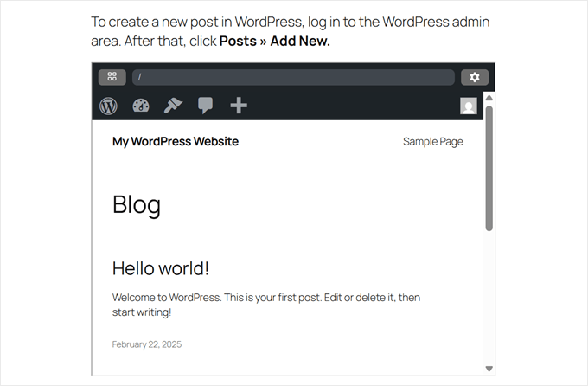This screenshot has height=386, width=588.
Task: Click the bold Posts » Add New text
Action: click(x=274, y=42)
